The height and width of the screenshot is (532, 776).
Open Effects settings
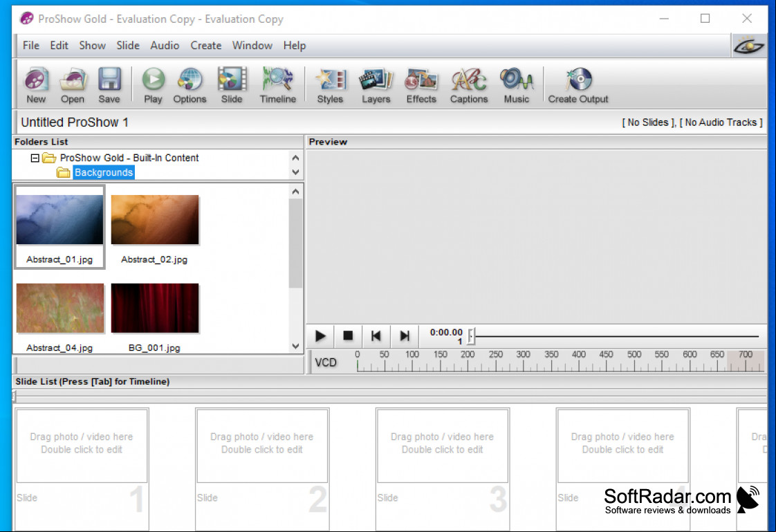pyautogui.click(x=421, y=85)
